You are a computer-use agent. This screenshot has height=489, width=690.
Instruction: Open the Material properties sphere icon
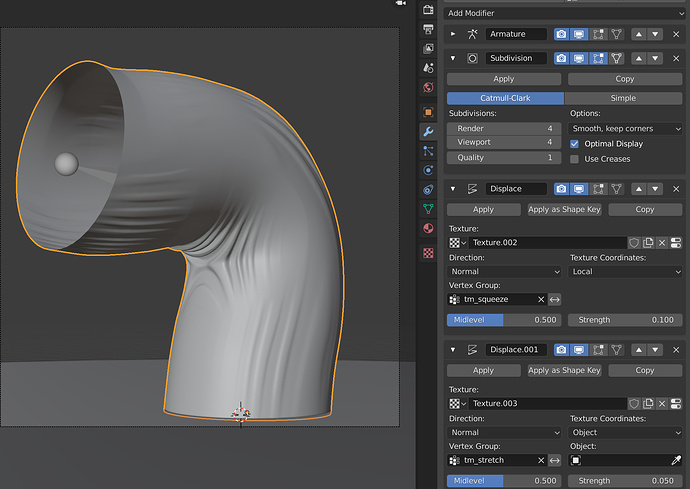[x=428, y=228]
